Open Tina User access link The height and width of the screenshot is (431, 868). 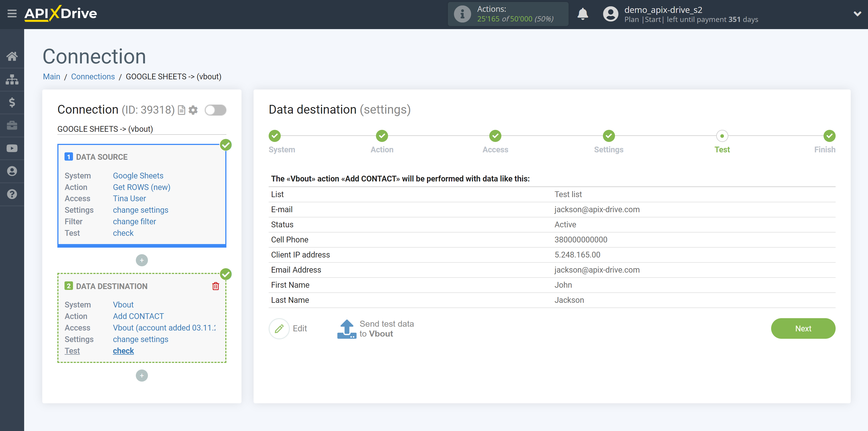130,198
